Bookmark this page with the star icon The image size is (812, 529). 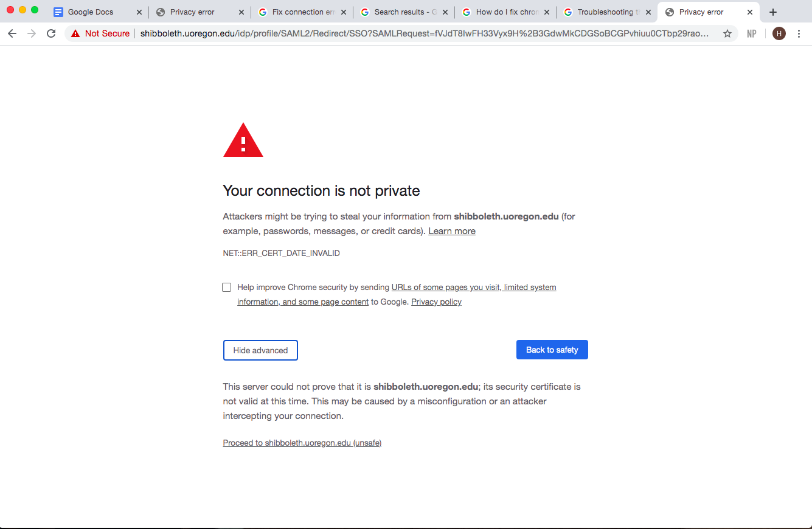point(727,33)
